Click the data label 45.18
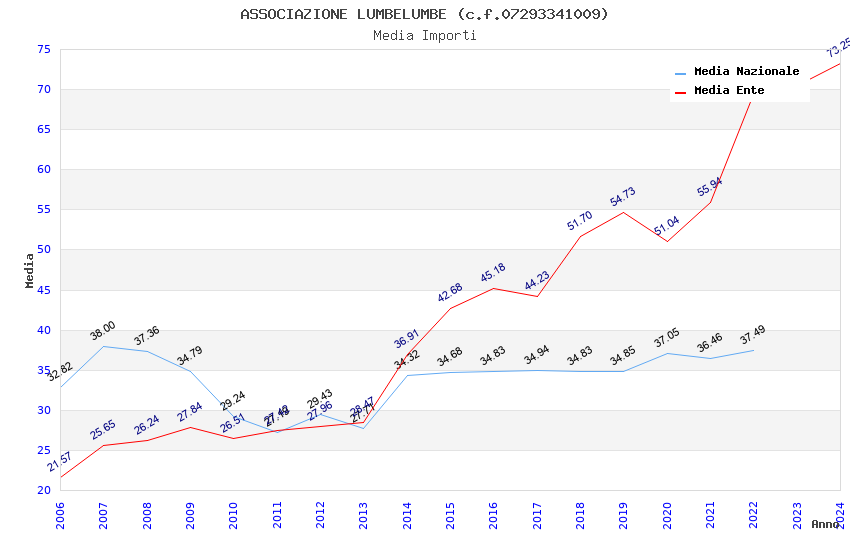 (493, 273)
